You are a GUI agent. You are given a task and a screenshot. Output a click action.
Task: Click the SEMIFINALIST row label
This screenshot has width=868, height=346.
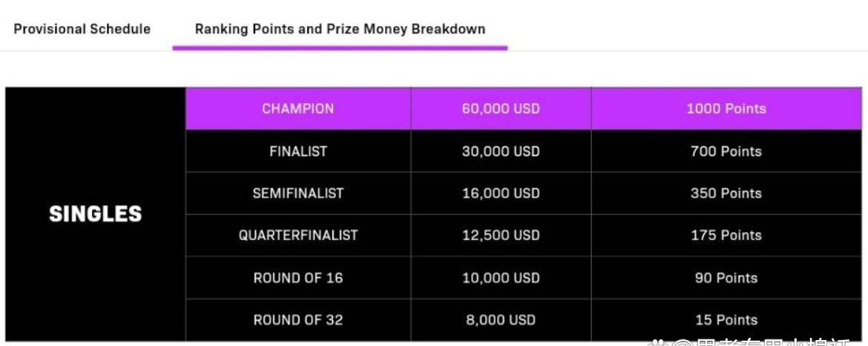[297, 193]
